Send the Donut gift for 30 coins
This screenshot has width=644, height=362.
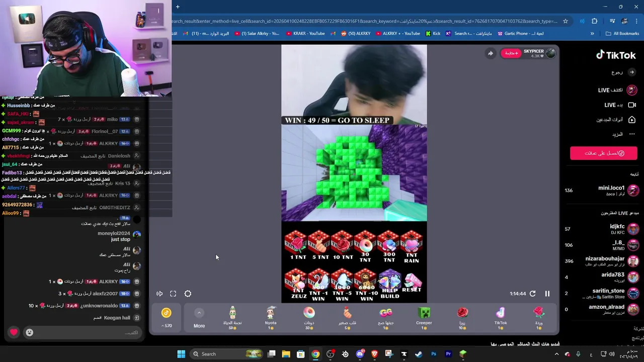309,318
